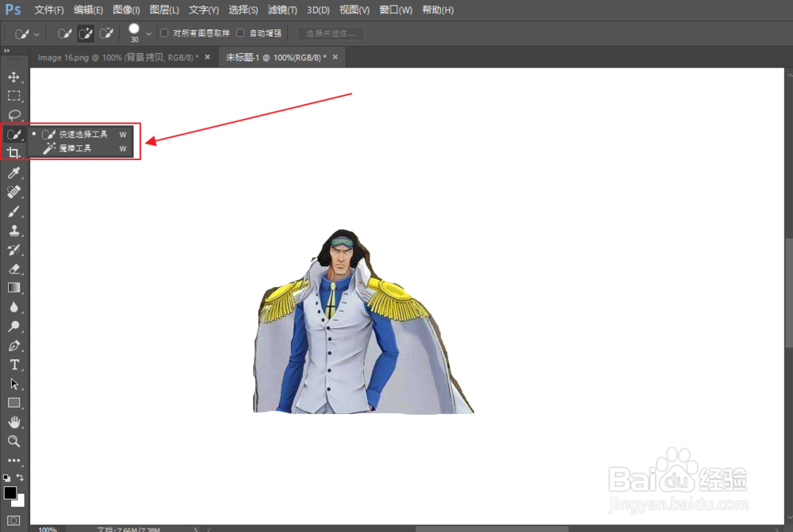Open 文件(F) menu
793x532 pixels.
(x=48, y=10)
